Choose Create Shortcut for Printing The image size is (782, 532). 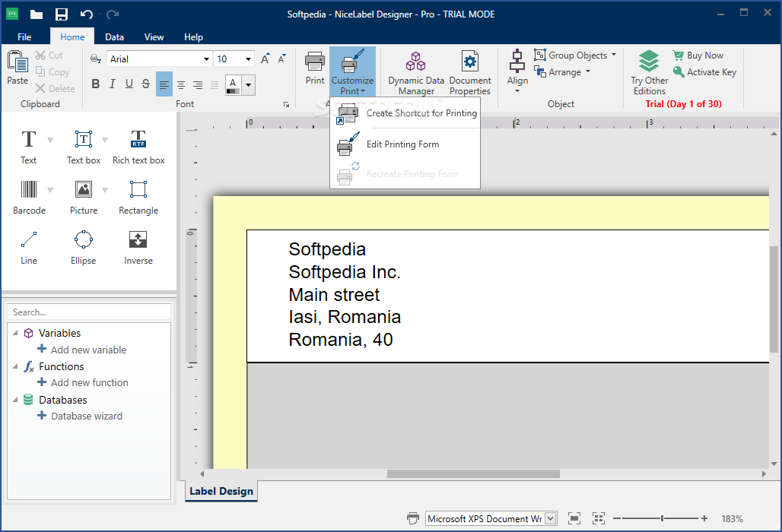405,113
